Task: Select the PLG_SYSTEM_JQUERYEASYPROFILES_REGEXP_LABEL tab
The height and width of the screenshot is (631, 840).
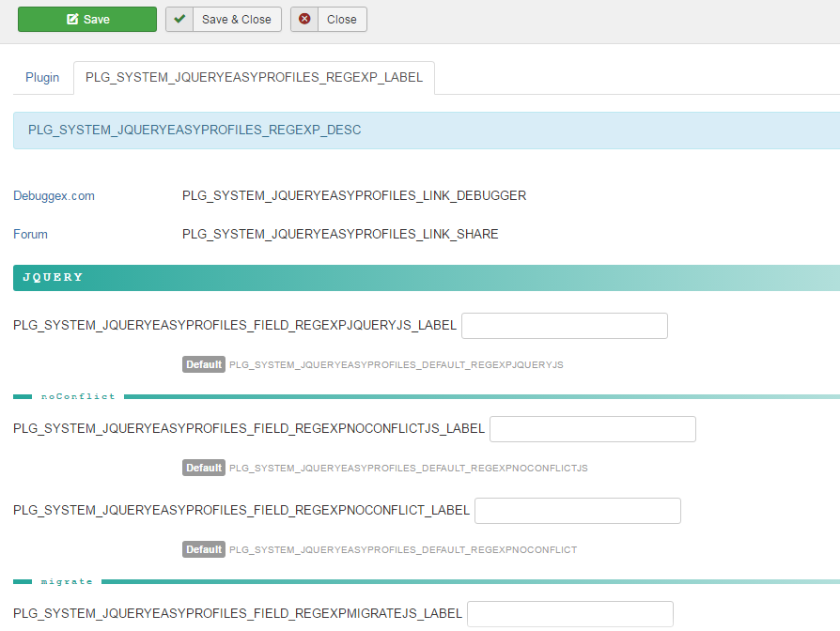Action: tap(254, 78)
